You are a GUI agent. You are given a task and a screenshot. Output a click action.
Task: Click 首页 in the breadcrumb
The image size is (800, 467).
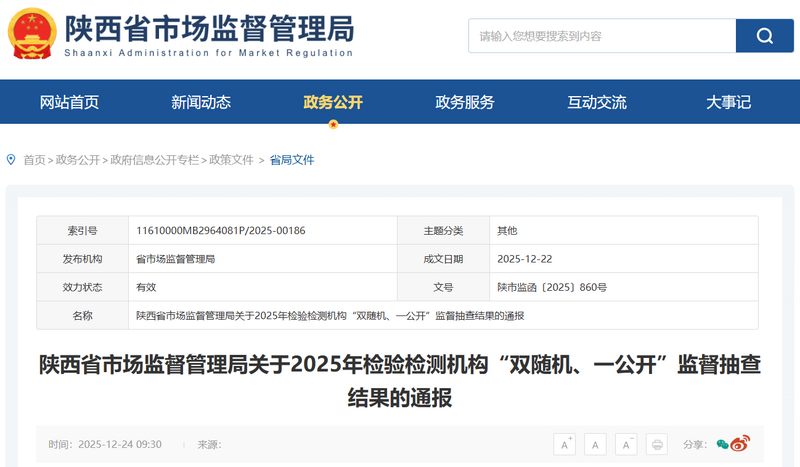tap(34, 160)
